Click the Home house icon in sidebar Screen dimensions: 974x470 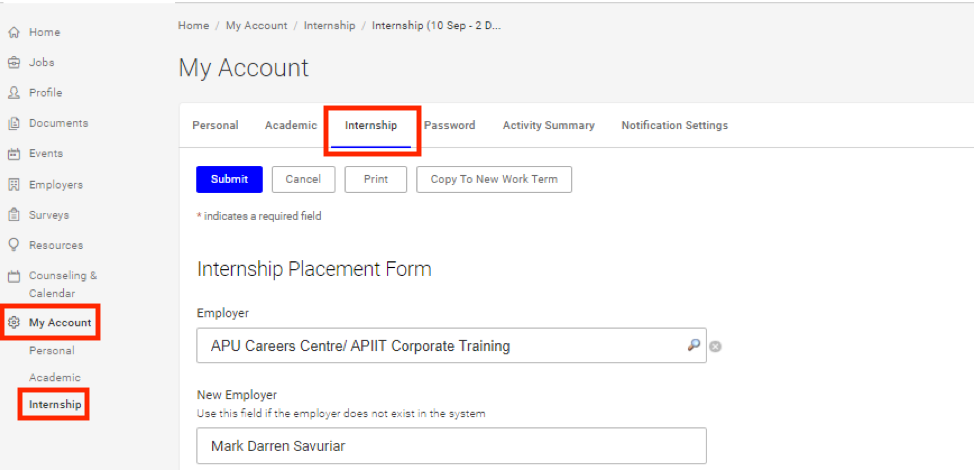tap(14, 32)
